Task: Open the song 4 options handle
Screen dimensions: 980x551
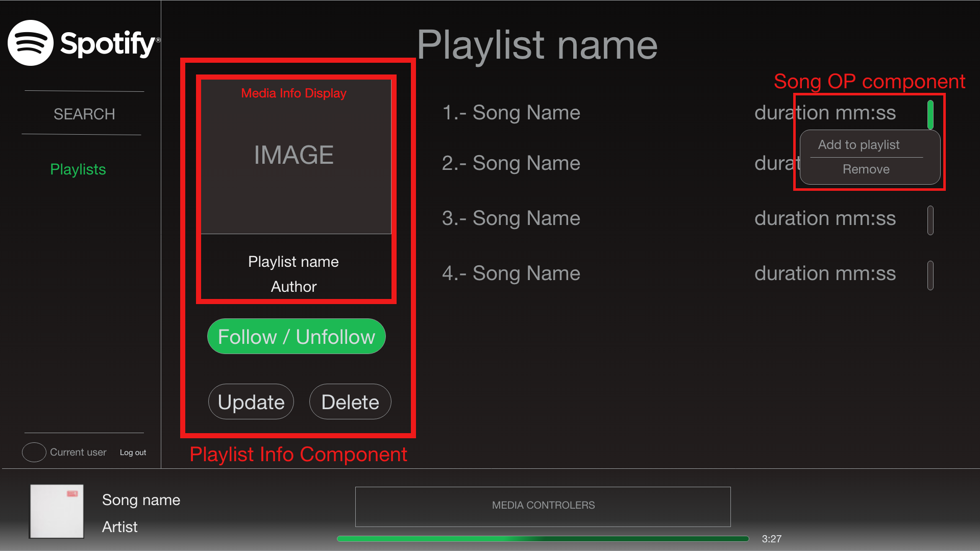Action: click(x=930, y=275)
